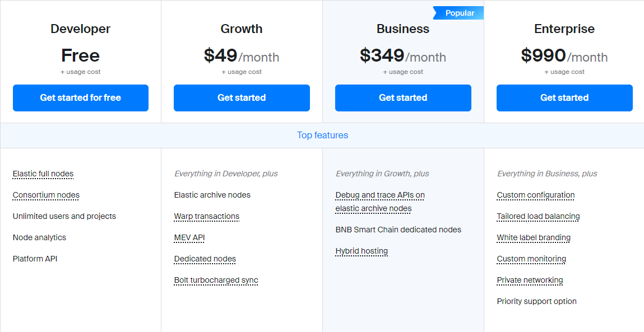Open the Private networking feature tooltip
The image size is (644, 332).
[530, 280]
